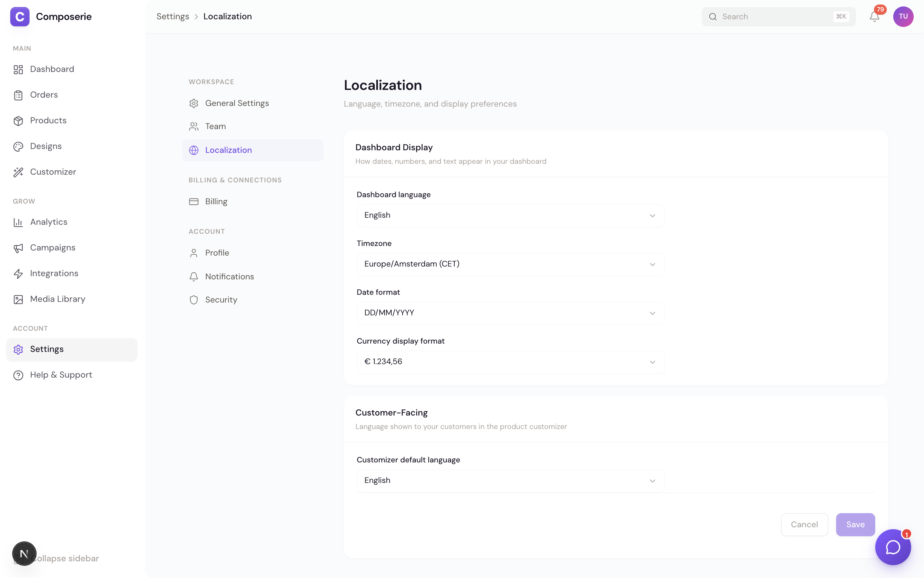
Task: Open the chat support bubble
Action: tap(893, 547)
